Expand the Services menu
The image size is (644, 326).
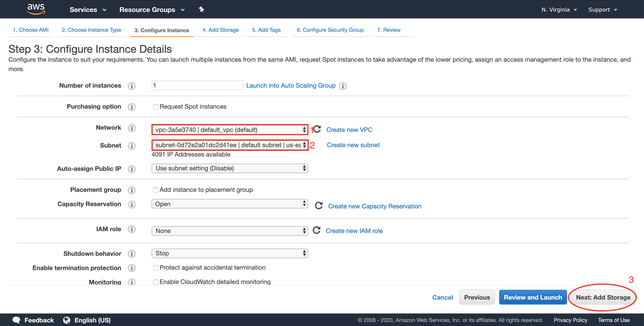tap(88, 10)
